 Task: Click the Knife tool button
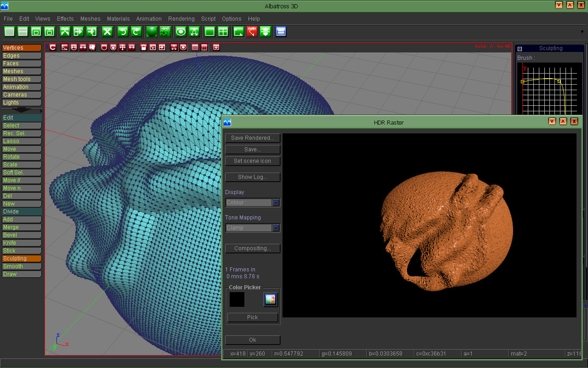22,243
